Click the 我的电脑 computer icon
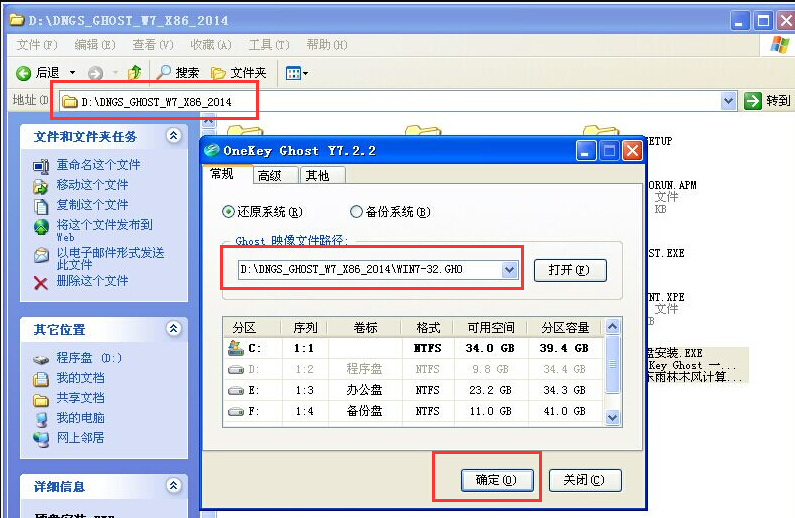This screenshot has height=518, width=795. coord(41,419)
